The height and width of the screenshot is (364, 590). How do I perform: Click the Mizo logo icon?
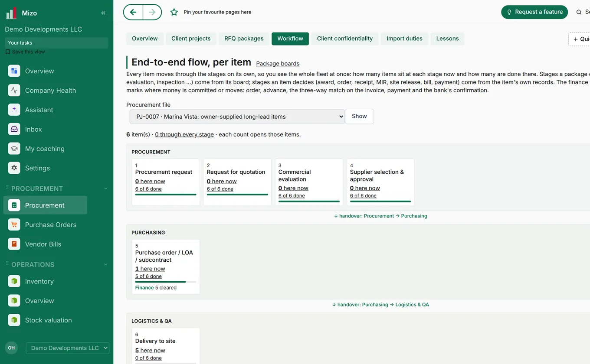point(11,13)
